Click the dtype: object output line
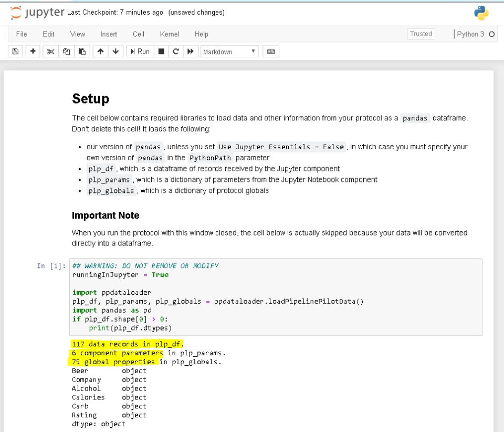The width and height of the screenshot is (504, 432). tap(98, 424)
